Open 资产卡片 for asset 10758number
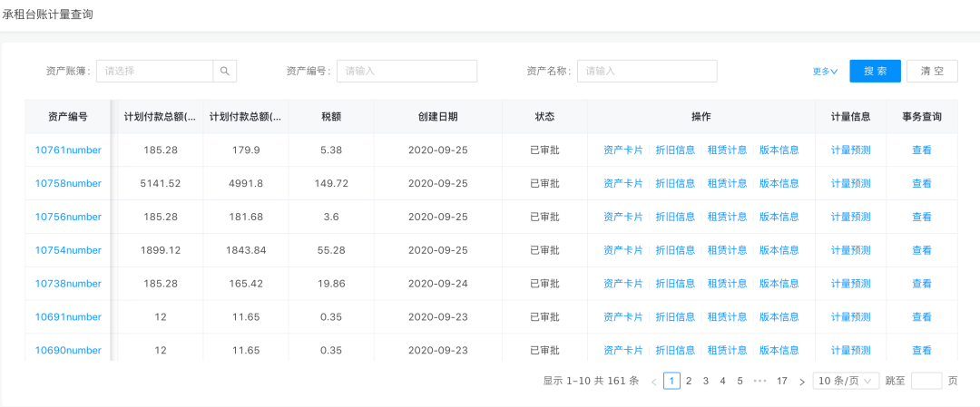This screenshot has height=407, width=980. tap(622, 184)
